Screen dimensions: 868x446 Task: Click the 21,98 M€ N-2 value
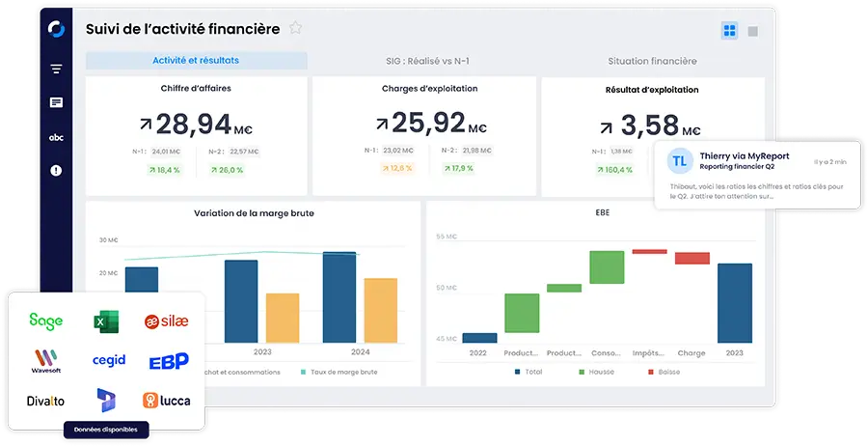tap(477, 151)
